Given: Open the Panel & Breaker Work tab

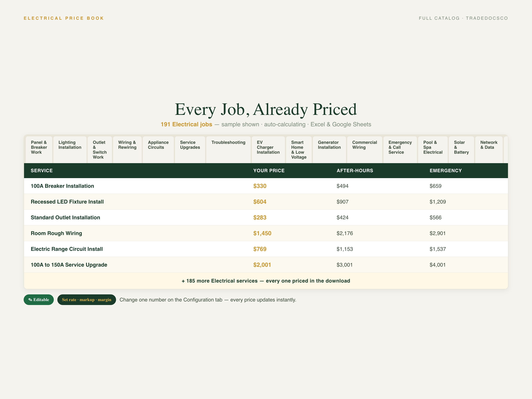Looking at the screenshot, I should coord(39,150).
